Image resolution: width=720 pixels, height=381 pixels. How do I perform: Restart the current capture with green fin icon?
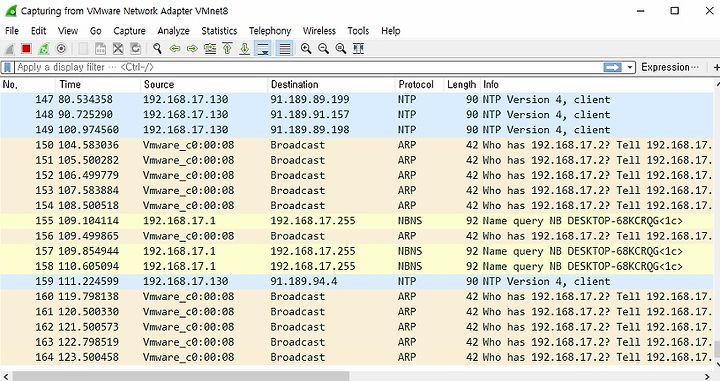(x=44, y=48)
